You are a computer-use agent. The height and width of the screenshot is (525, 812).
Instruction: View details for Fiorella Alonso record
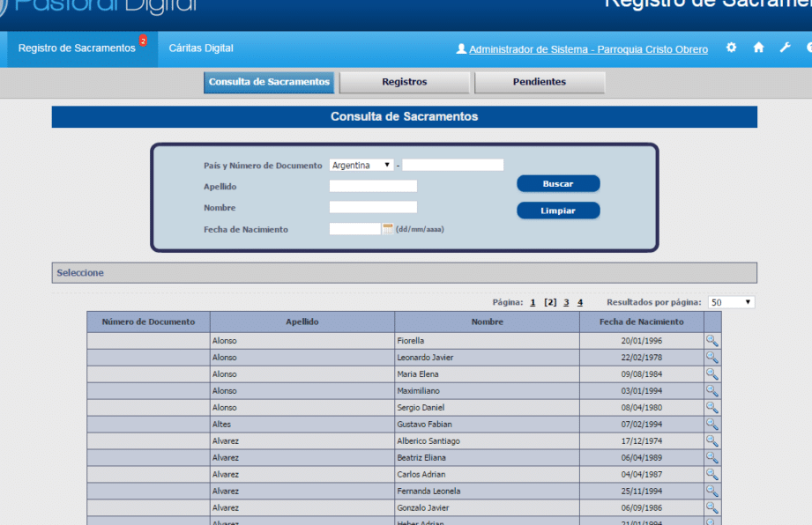tap(711, 341)
